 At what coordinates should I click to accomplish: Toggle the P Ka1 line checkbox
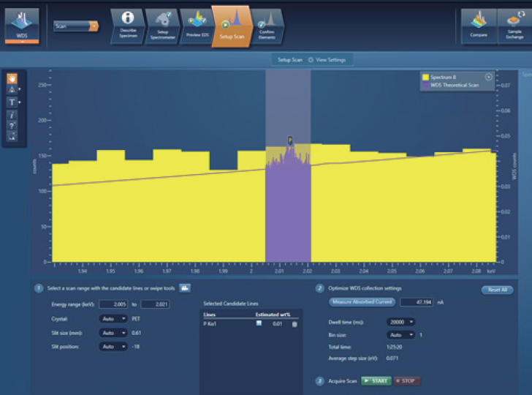258,324
